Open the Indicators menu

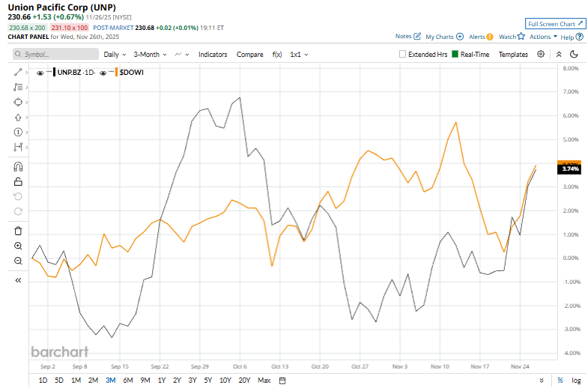click(213, 55)
